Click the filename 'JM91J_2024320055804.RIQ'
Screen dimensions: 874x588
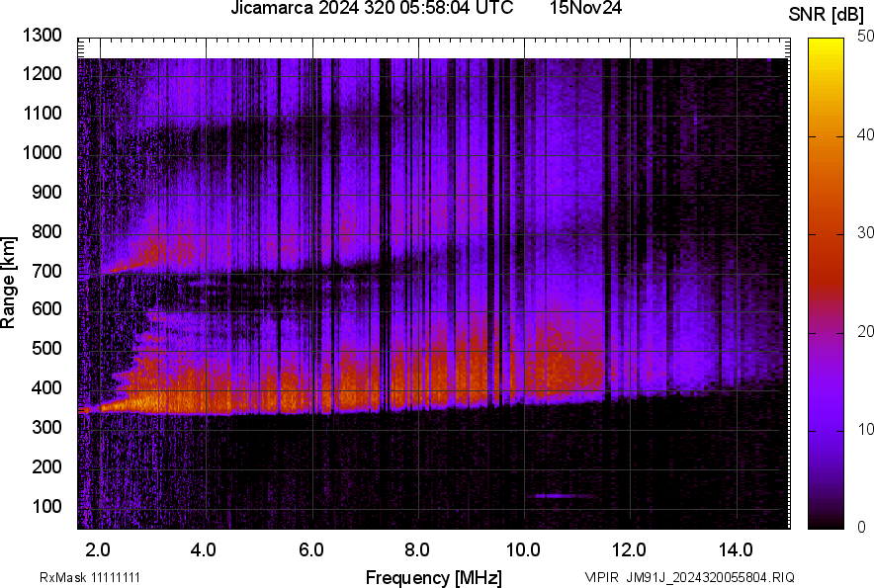[x=710, y=577]
